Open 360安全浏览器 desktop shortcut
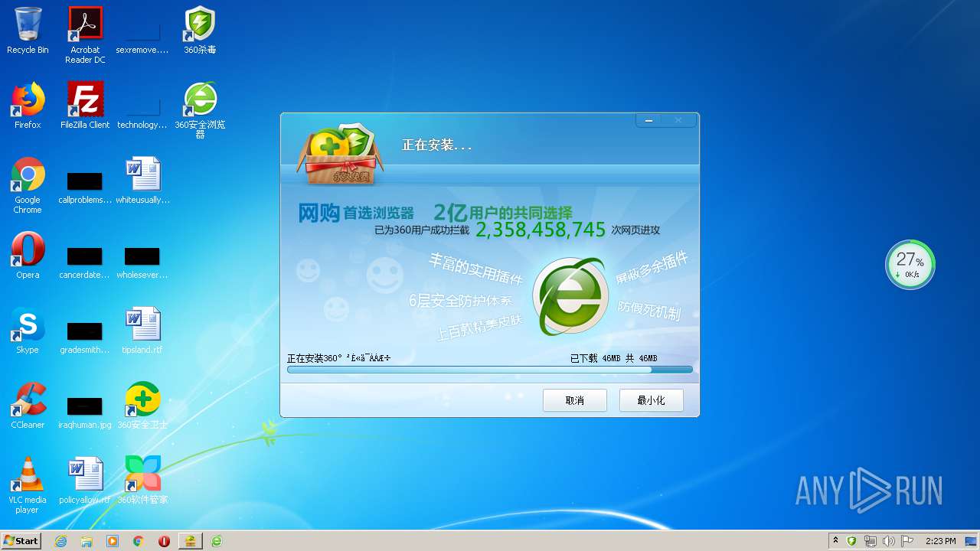The width and height of the screenshot is (980, 551). point(200,110)
